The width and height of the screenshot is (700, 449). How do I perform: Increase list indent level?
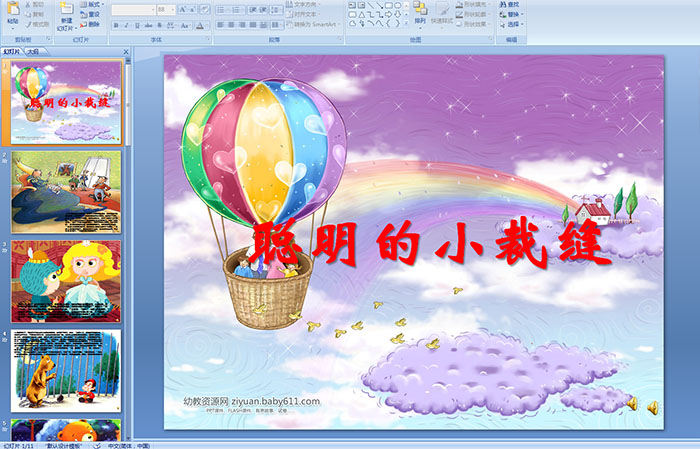tap(263, 9)
